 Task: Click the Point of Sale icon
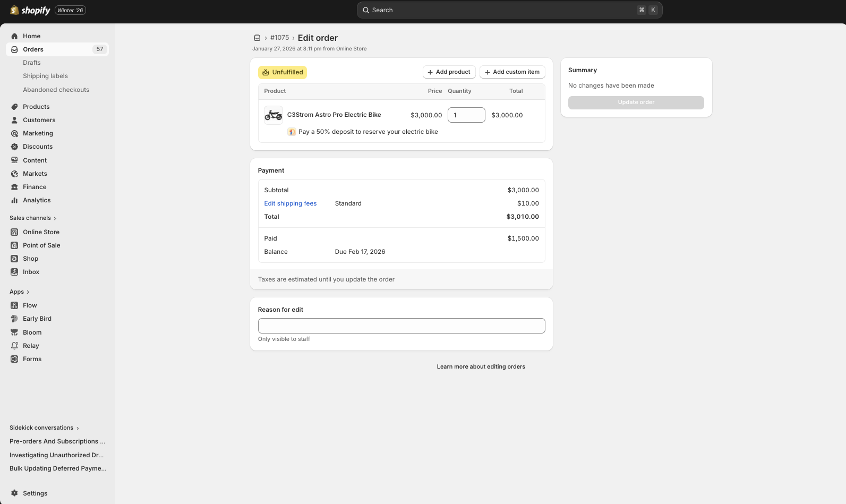pos(14,245)
